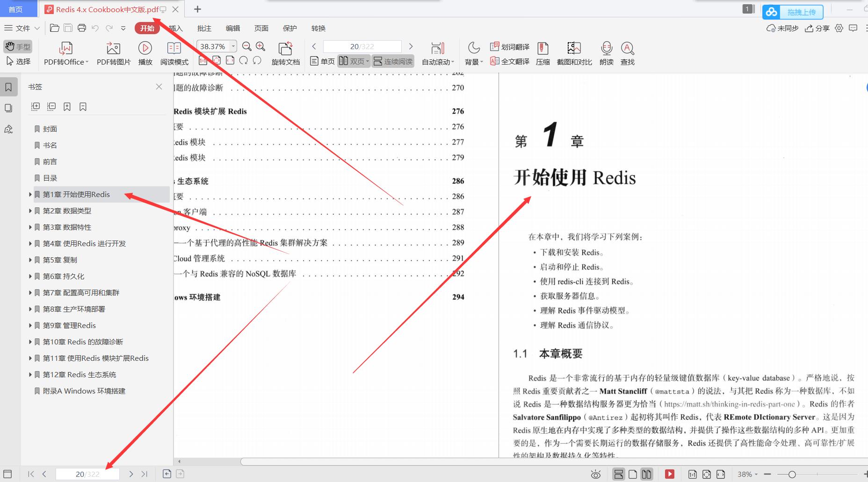Toggle 双页 two-page view
Image resolution: width=868 pixels, height=482 pixels.
tap(354, 61)
